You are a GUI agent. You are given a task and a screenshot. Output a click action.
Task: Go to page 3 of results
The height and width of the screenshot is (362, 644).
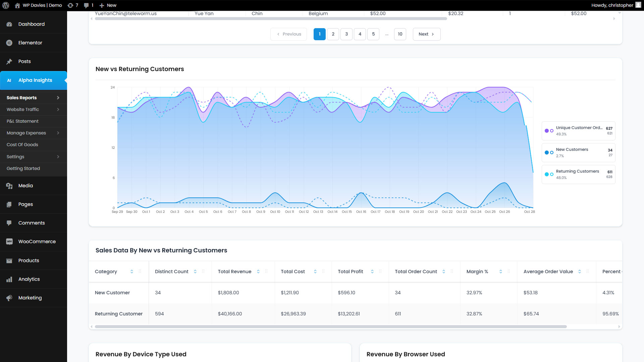click(x=346, y=34)
